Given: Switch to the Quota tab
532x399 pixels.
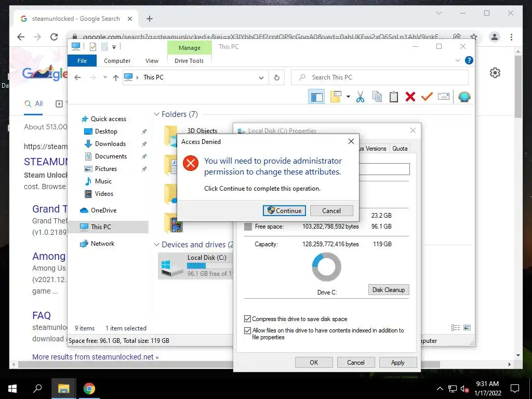Looking at the screenshot, I should pos(400,149).
